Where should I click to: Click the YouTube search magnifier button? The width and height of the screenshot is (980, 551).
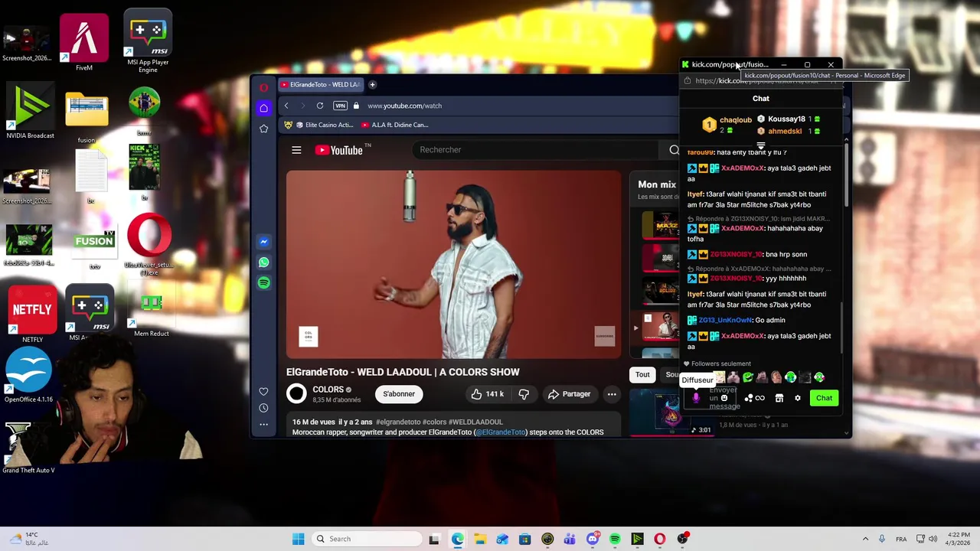[674, 150]
